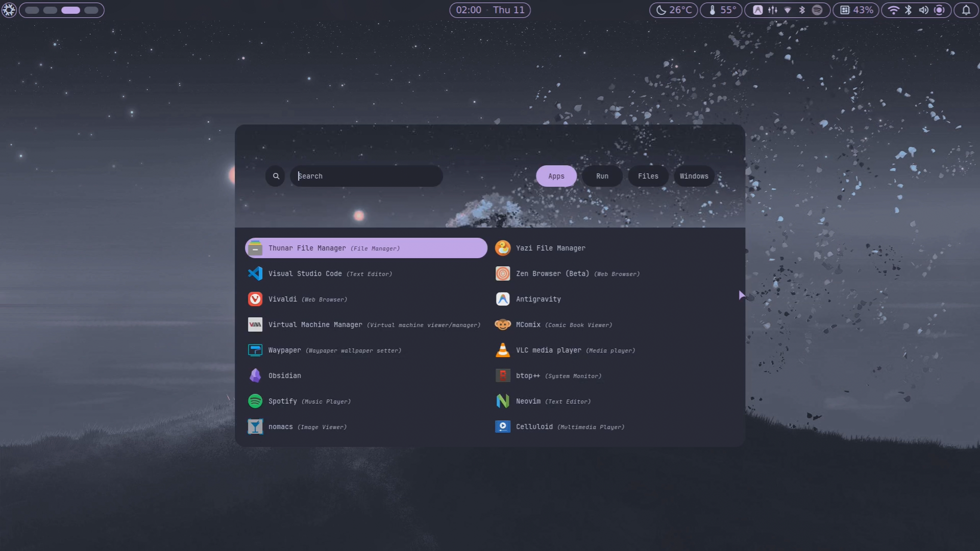Switch to the fourth workspace pill

(91, 10)
